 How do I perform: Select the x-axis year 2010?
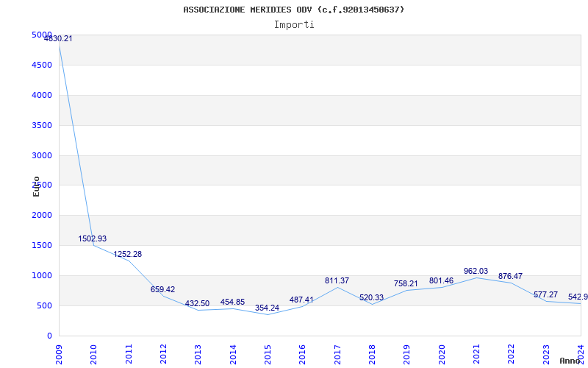[94, 355]
